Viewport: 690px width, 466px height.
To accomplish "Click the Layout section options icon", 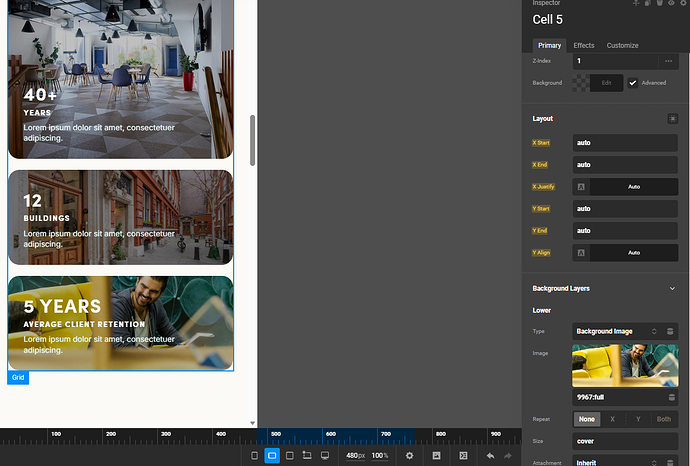I will click(x=673, y=118).
